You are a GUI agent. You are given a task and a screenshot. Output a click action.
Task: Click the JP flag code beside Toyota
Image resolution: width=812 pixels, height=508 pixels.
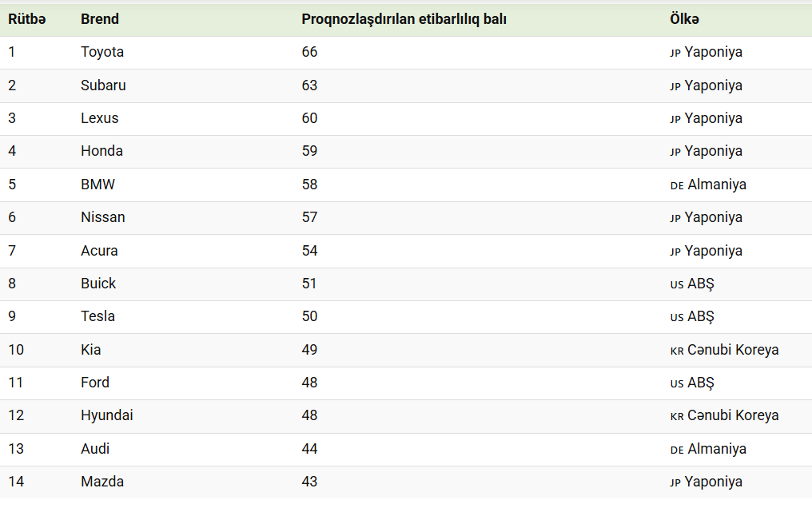[675, 53]
